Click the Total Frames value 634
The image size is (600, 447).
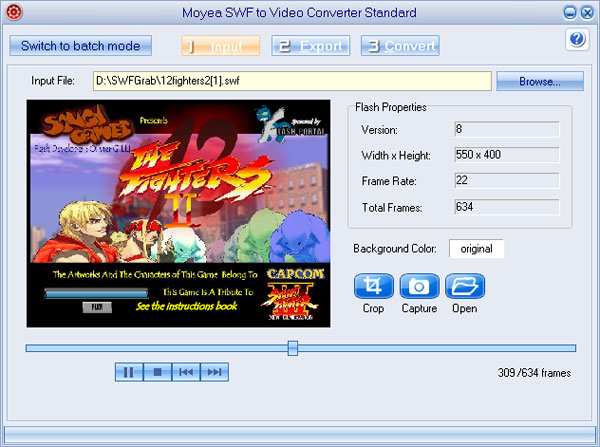(507, 207)
